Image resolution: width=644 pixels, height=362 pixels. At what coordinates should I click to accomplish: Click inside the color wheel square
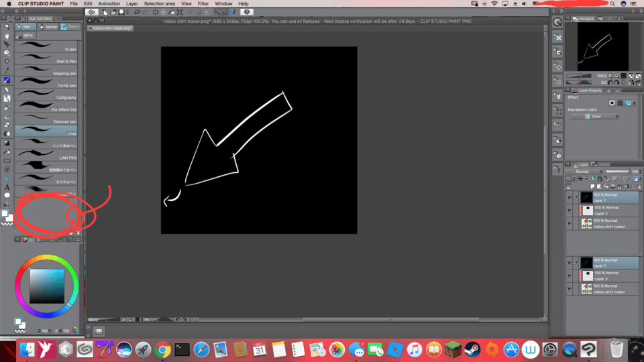tap(46, 286)
